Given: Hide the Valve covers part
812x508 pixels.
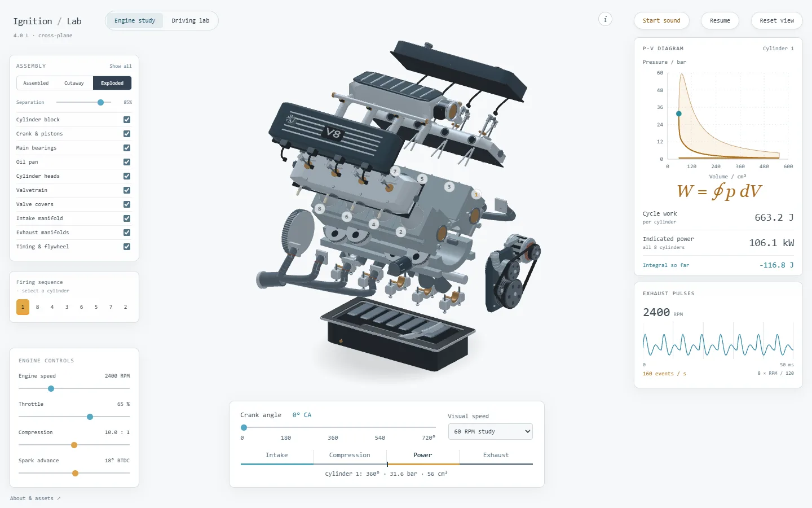Looking at the screenshot, I should [x=127, y=204].
